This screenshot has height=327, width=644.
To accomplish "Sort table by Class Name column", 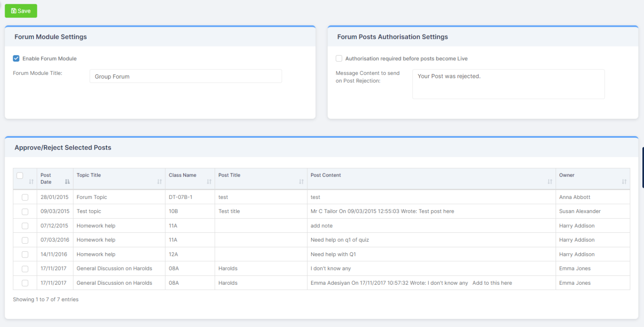I will (x=209, y=181).
